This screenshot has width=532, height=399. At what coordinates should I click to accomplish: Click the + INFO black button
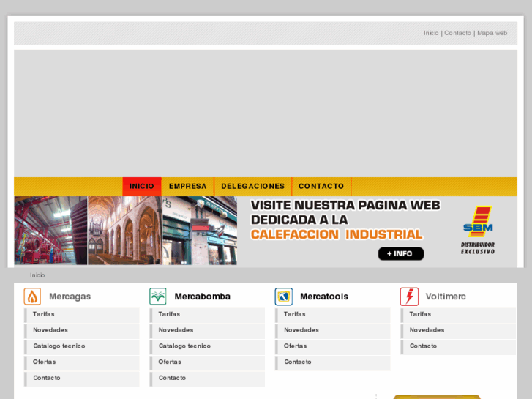point(401,253)
